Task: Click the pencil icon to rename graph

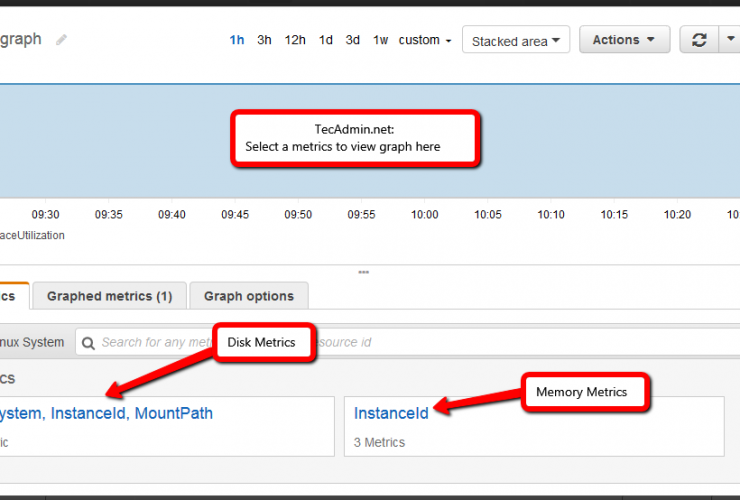Action: [62, 40]
